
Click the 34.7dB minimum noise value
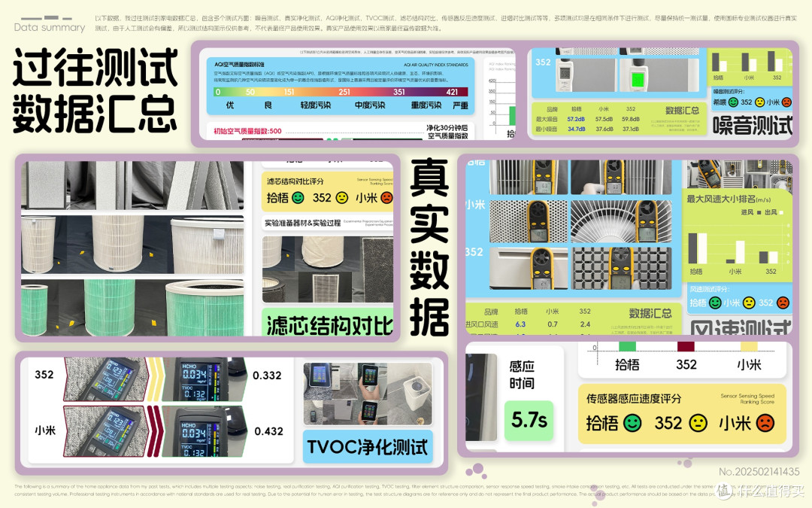coord(576,129)
